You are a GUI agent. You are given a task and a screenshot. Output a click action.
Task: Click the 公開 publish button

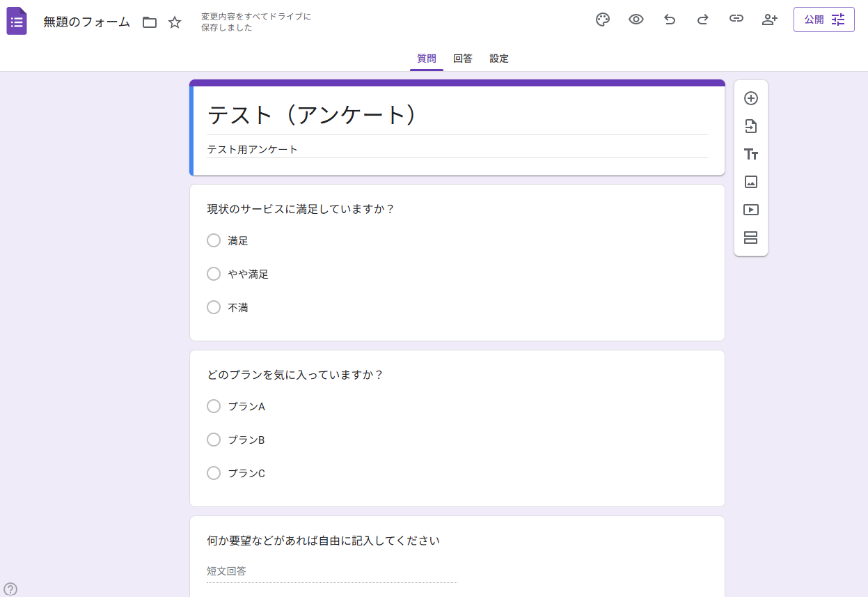pyautogui.click(x=823, y=20)
